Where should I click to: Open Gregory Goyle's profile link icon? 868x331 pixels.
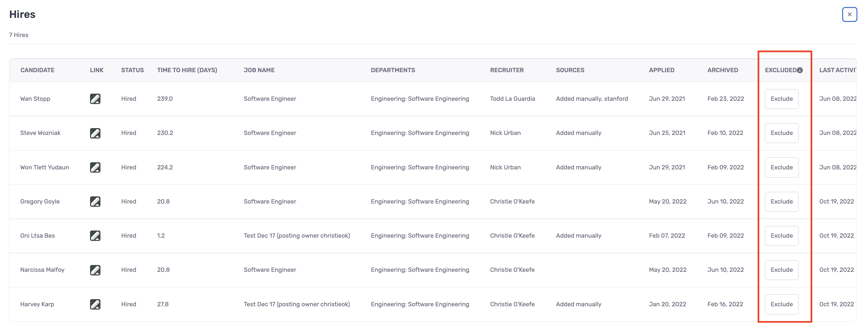click(95, 202)
